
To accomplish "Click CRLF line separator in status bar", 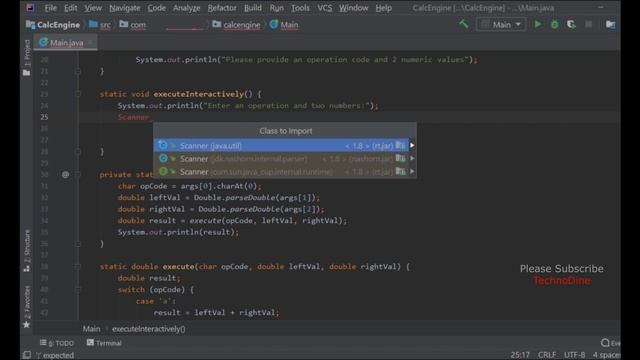I will click(547, 355).
